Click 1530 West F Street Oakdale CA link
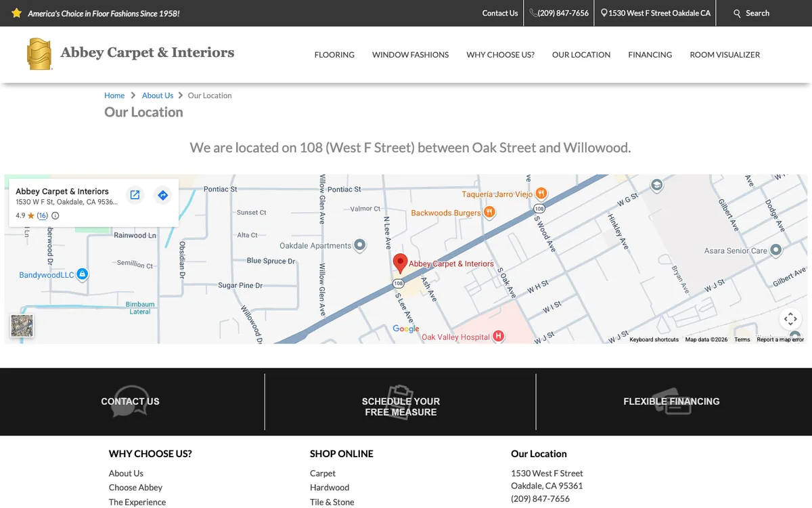The image size is (812, 508). click(659, 13)
